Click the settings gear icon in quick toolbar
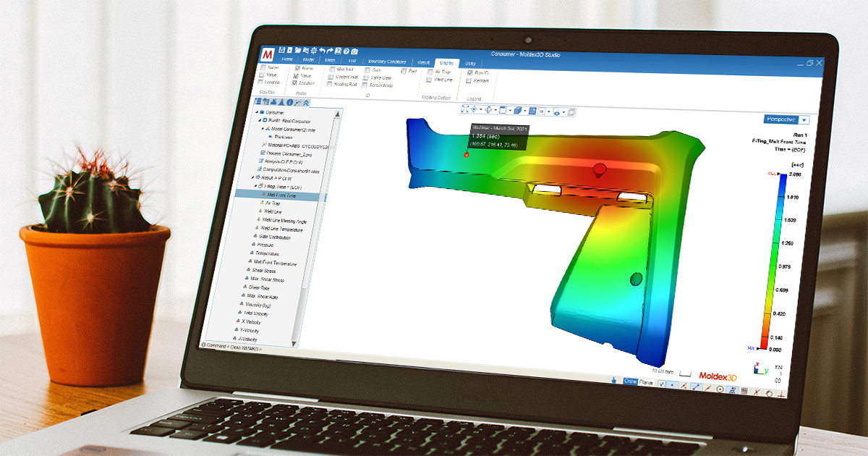The height and width of the screenshot is (456, 868). coord(314,51)
